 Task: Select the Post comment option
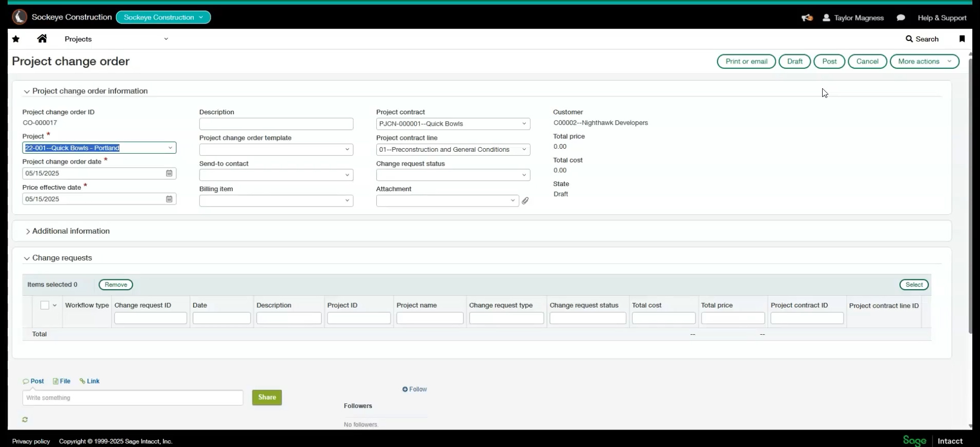tap(33, 381)
